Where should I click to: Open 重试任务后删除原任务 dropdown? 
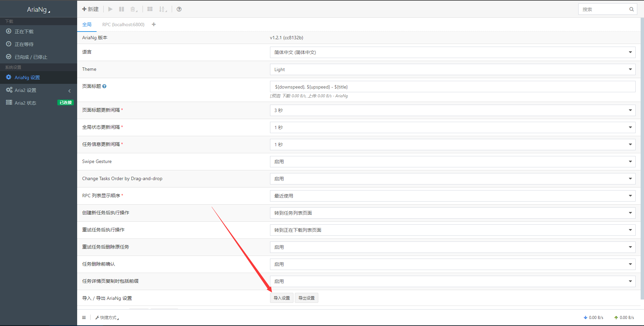[x=452, y=247]
